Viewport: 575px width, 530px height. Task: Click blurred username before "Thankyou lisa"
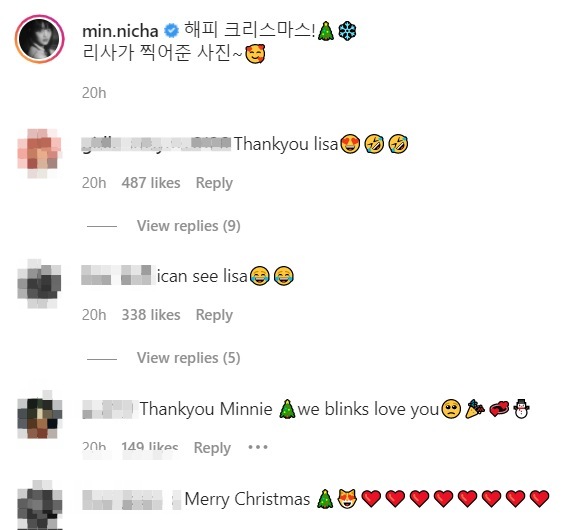(x=156, y=144)
